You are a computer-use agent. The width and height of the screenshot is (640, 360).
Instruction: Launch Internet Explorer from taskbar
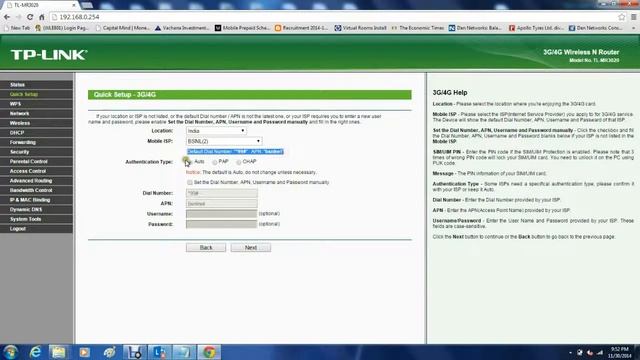[36, 352]
